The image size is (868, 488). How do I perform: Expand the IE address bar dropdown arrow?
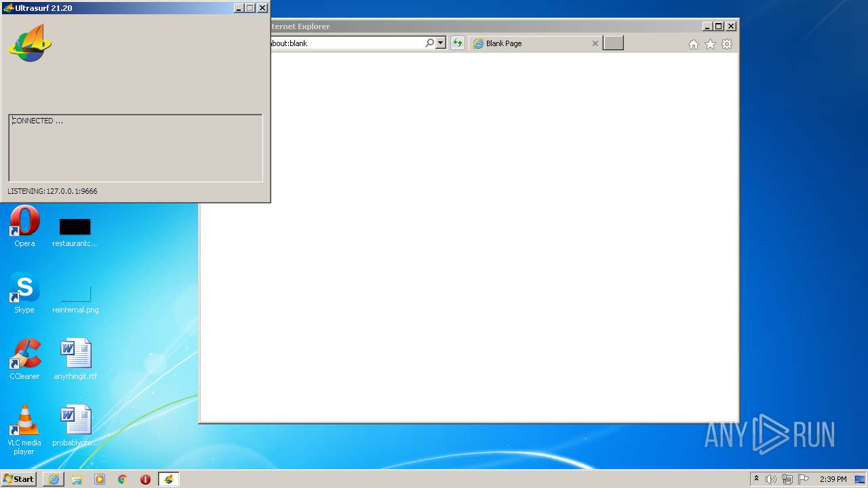tap(441, 43)
